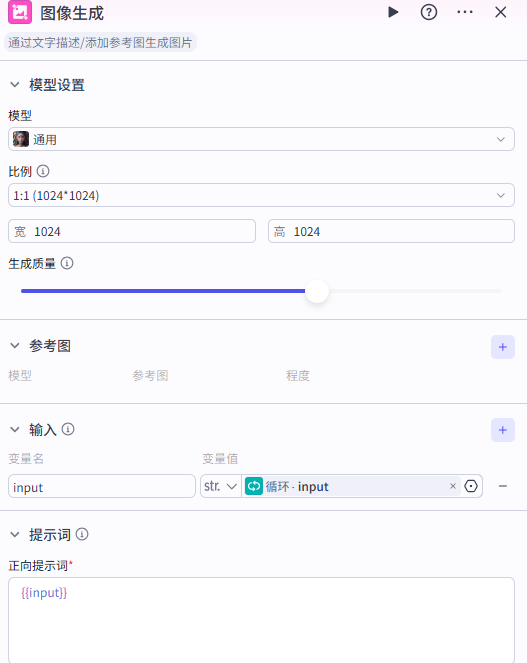This screenshot has width=527, height=663.
Task: Show info tooltip next to 输入
Action: 68,429
